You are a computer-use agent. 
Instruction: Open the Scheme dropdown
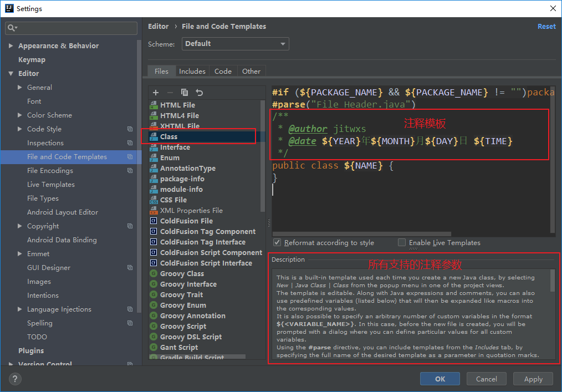click(236, 44)
